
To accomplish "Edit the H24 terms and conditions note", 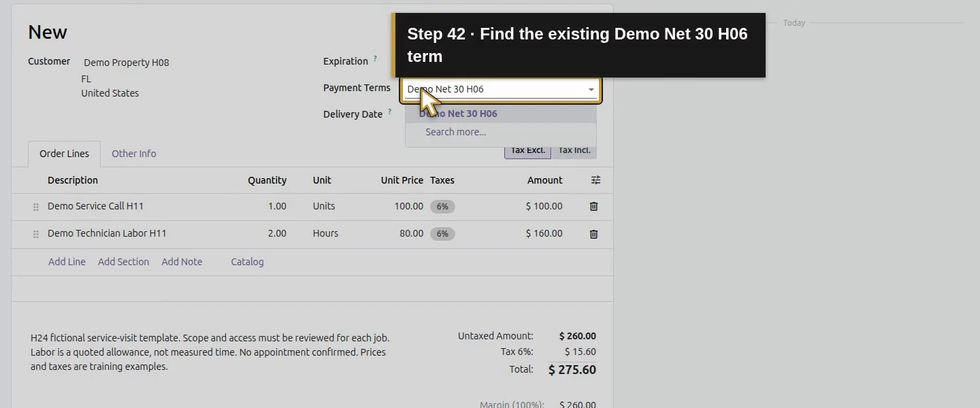I will click(x=210, y=352).
